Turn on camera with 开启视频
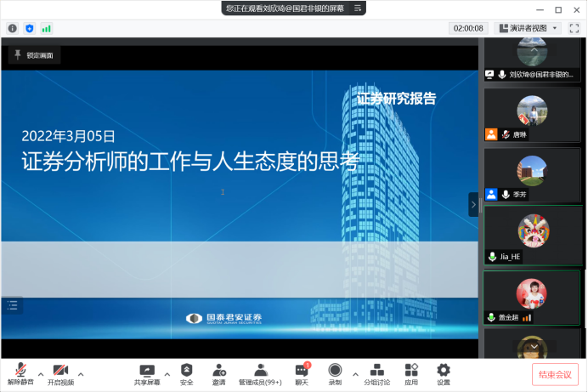The height and width of the screenshot is (392, 588). [x=60, y=371]
